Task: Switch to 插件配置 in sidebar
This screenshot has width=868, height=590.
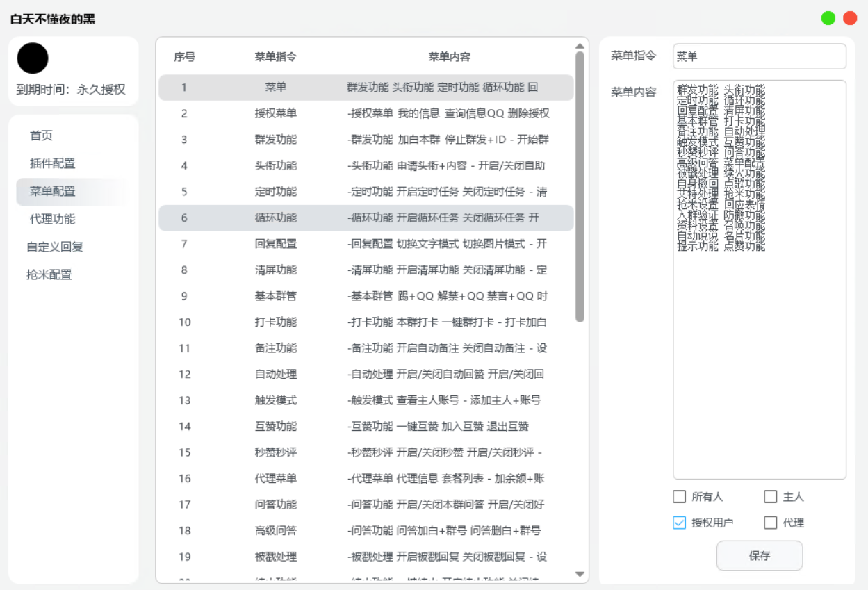Action: (x=53, y=164)
